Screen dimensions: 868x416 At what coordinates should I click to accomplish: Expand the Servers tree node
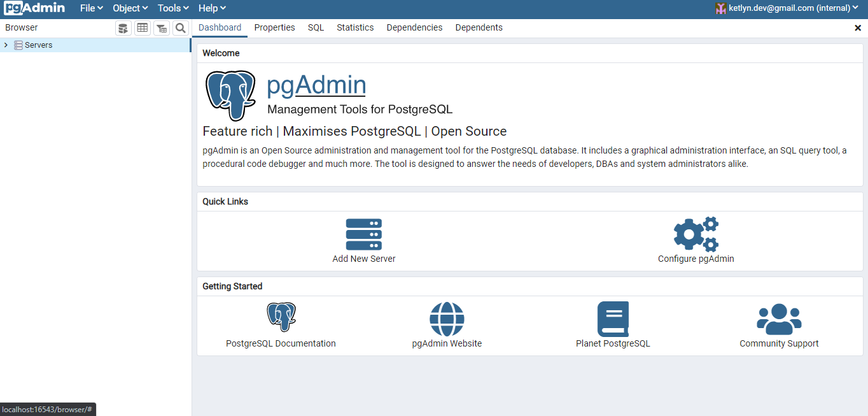click(6, 45)
